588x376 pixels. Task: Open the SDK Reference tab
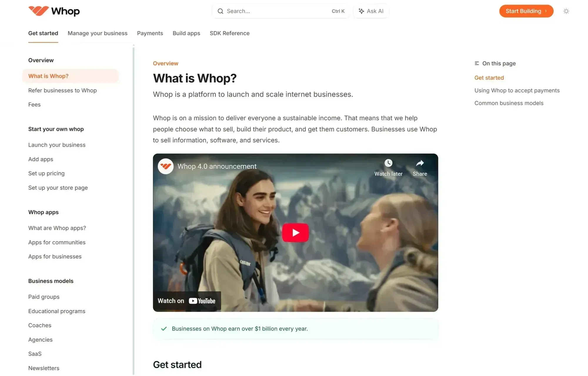click(229, 33)
